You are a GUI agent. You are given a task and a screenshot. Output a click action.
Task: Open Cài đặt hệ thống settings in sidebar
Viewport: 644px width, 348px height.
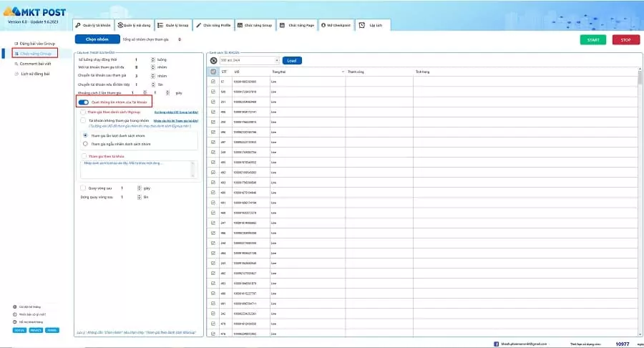(26, 307)
